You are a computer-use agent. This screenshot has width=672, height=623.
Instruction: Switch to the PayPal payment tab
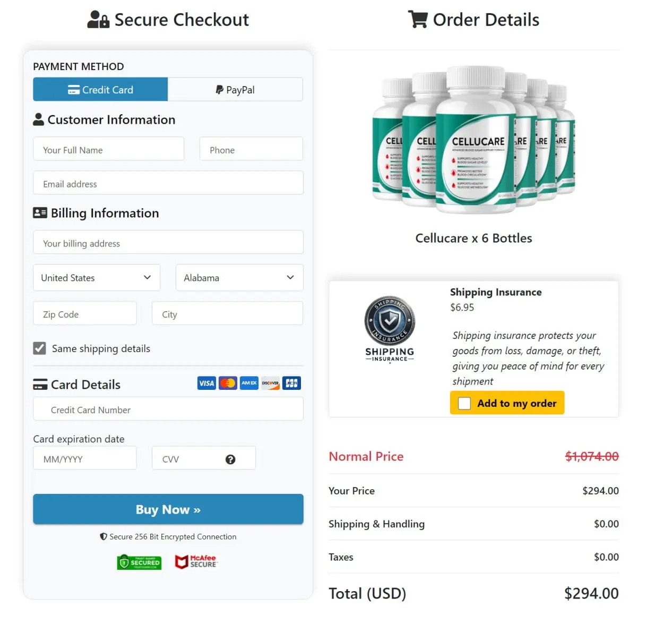click(235, 89)
